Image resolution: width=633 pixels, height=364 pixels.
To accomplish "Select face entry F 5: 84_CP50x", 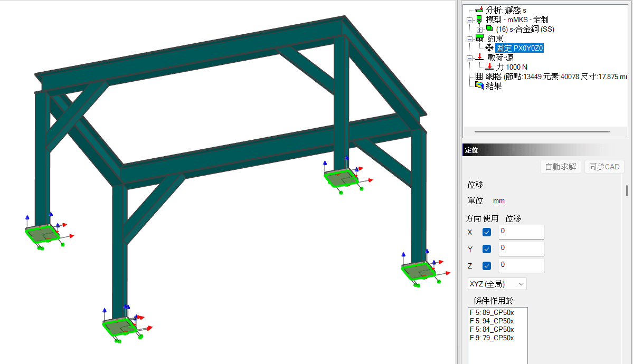I will (492, 329).
